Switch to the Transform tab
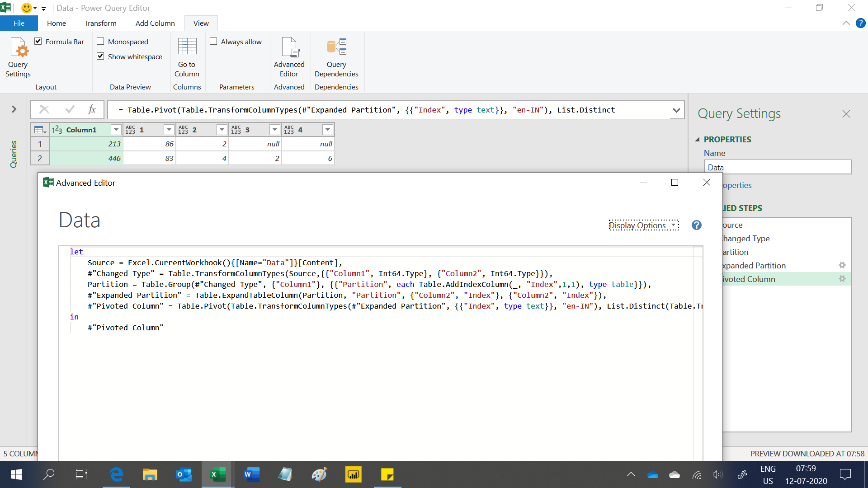The height and width of the screenshot is (488, 868). 100,23
